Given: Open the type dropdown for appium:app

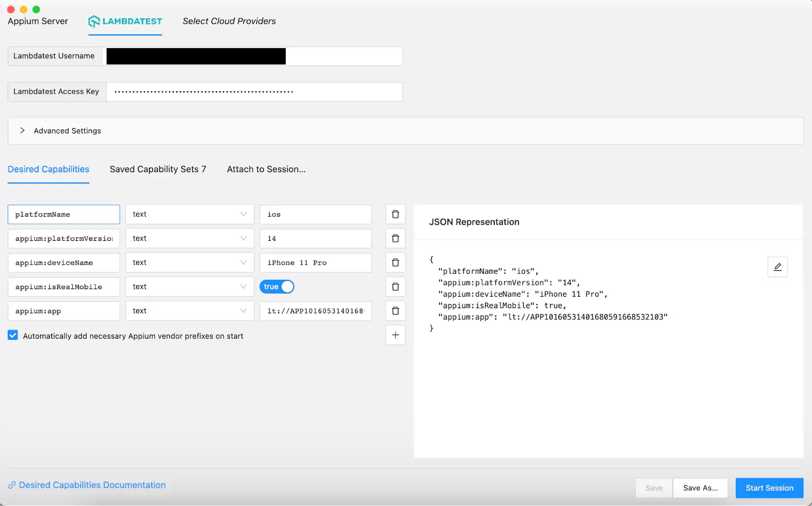Looking at the screenshot, I should [244, 311].
